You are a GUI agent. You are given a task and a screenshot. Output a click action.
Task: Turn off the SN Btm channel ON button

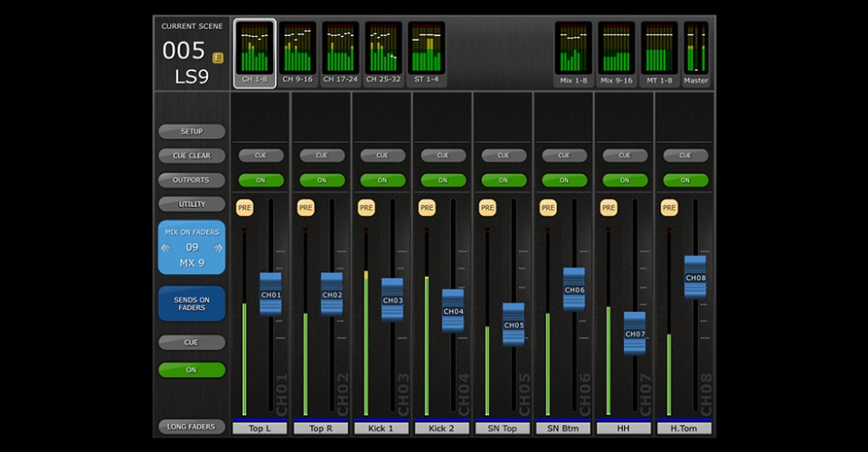coord(564,181)
